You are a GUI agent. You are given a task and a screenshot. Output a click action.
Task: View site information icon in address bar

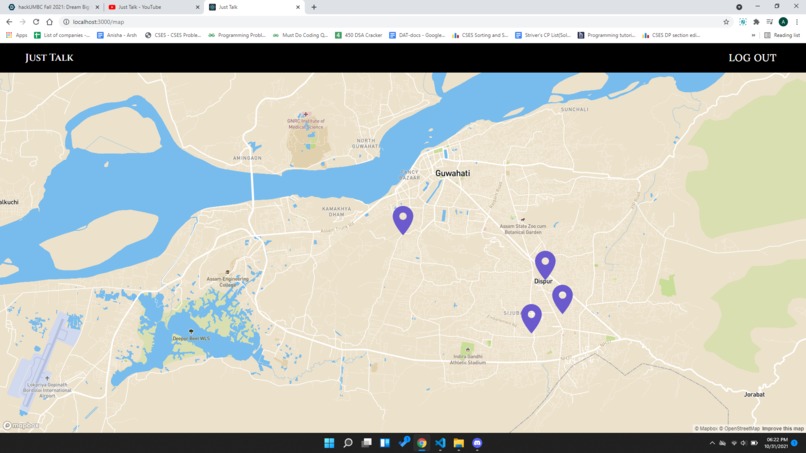66,22
